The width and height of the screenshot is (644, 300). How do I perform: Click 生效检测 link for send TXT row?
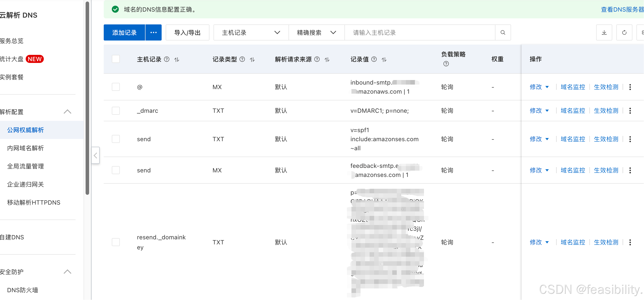coord(606,139)
